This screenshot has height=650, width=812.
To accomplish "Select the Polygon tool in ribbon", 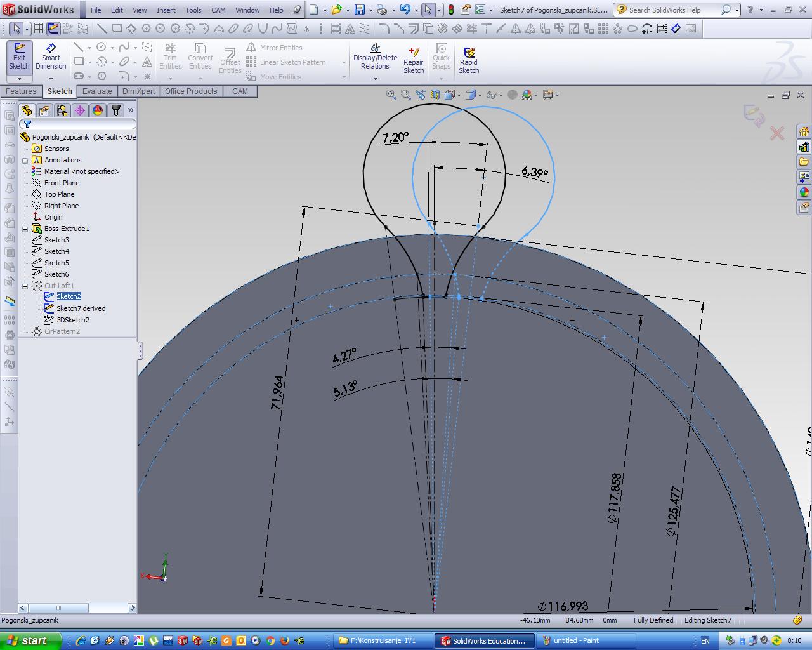I will tap(101, 76).
